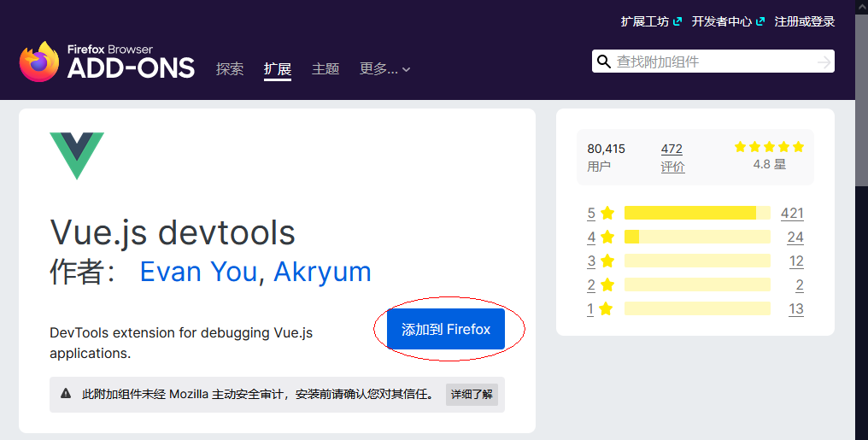Open the 421 five-star reviews count
This screenshot has width=868, height=440.
pos(792,213)
